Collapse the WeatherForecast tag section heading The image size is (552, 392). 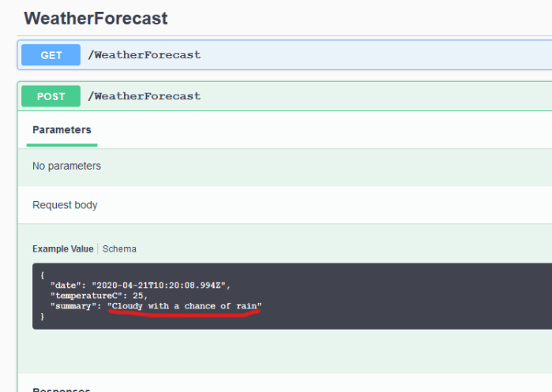point(96,18)
